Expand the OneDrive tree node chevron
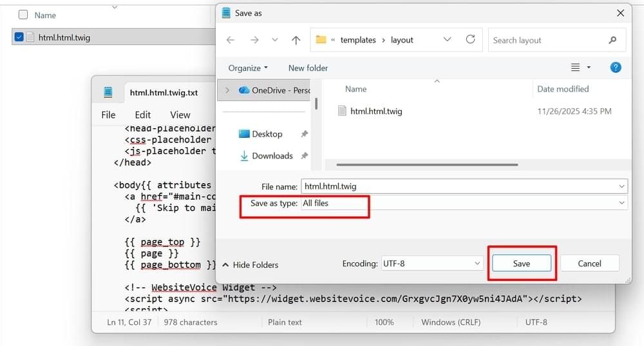 227,90
